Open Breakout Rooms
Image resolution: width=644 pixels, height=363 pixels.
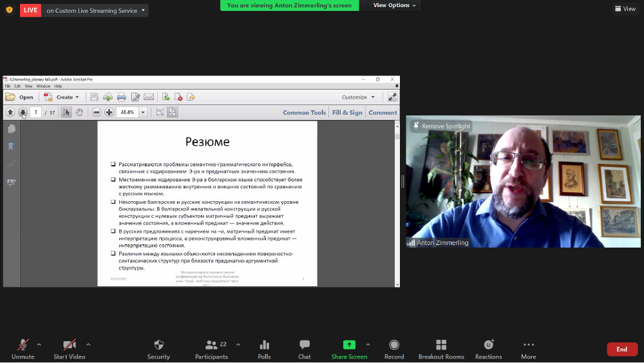(x=441, y=349)
